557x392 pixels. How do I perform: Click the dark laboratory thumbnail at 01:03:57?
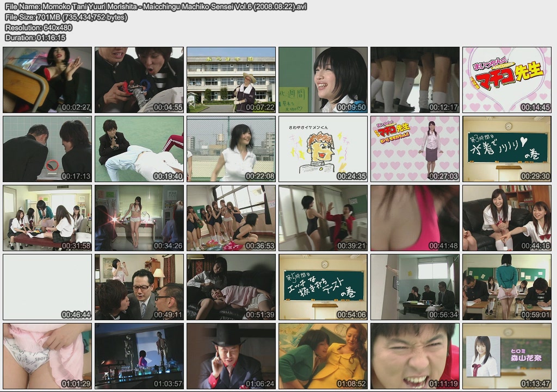click(x=139, y=356)
